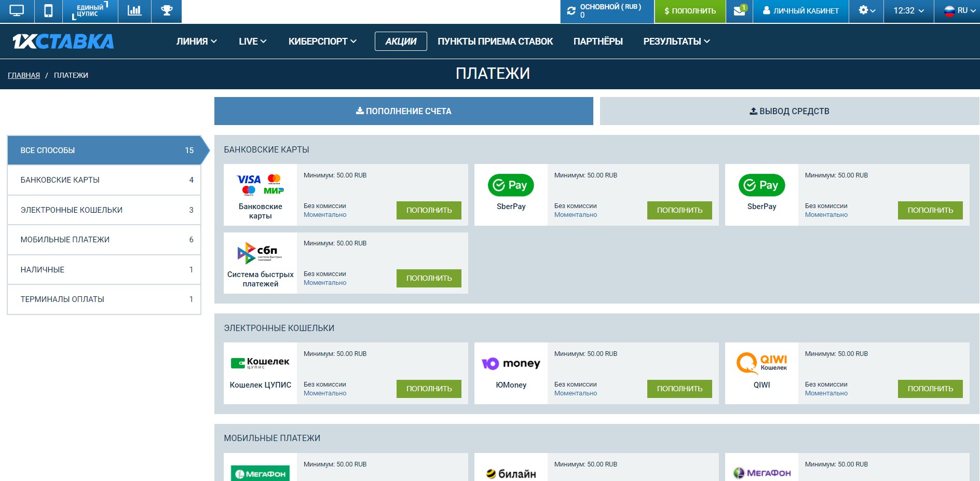Click the Кошелек ЦУПИС logo
The height and width of the screenshot is (481, 980).
(x=260, y=363)
